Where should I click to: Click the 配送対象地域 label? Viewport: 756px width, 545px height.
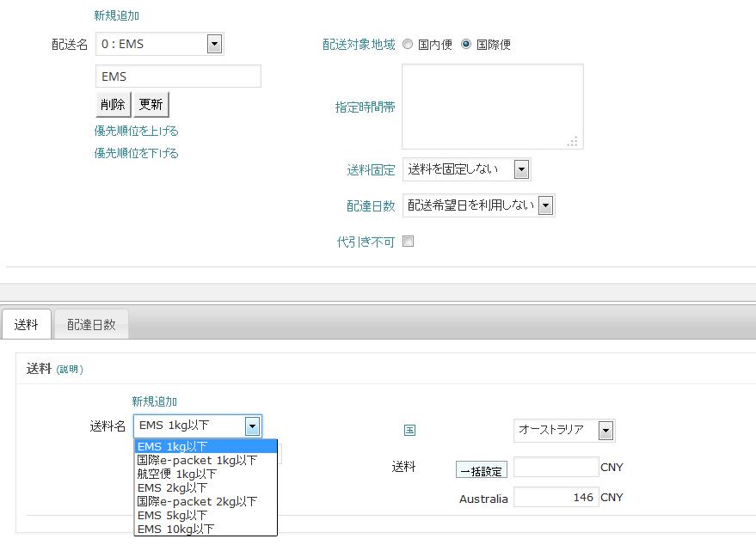(359, 45)
